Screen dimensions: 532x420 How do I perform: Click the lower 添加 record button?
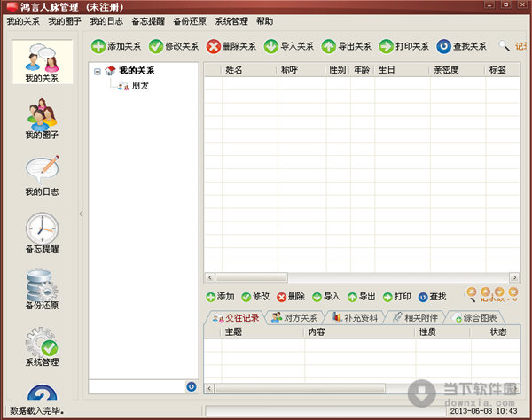click(220, 297)
